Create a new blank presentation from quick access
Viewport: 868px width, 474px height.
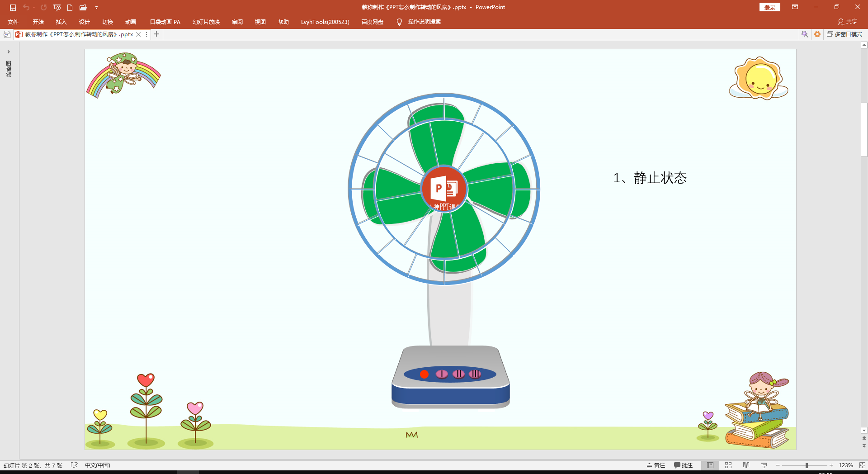70,7
